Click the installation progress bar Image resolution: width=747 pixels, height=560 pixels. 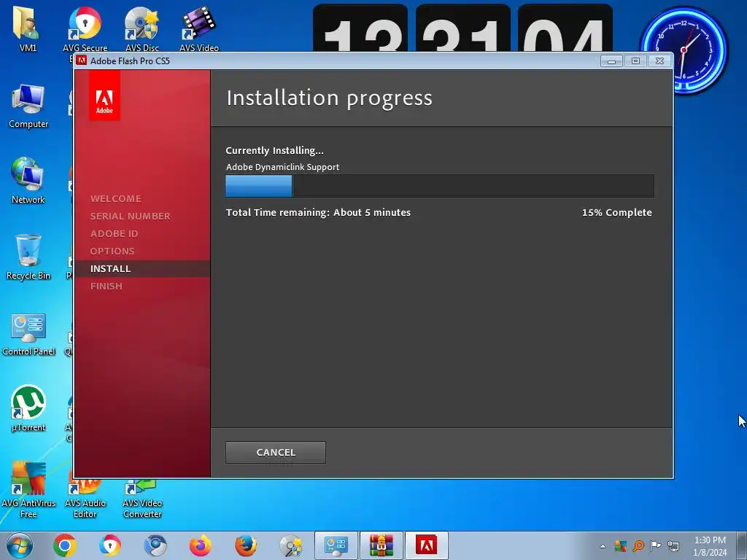[x=439, y=186]
